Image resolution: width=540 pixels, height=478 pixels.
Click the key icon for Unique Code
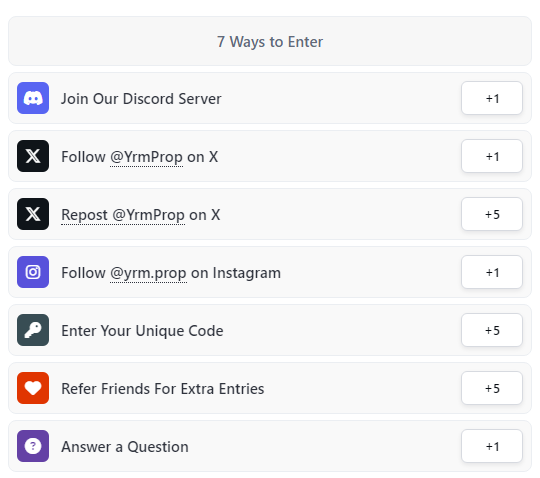[33, 330]
